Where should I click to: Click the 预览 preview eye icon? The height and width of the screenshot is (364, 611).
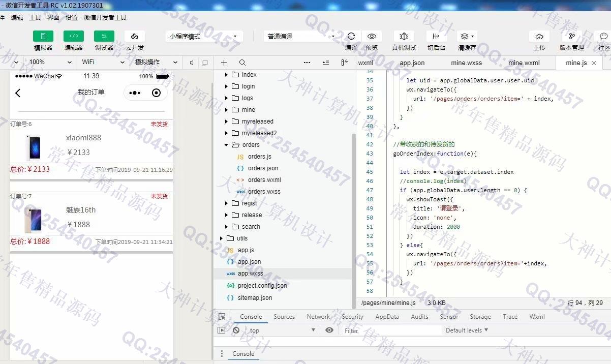click(x=372, y=36)
